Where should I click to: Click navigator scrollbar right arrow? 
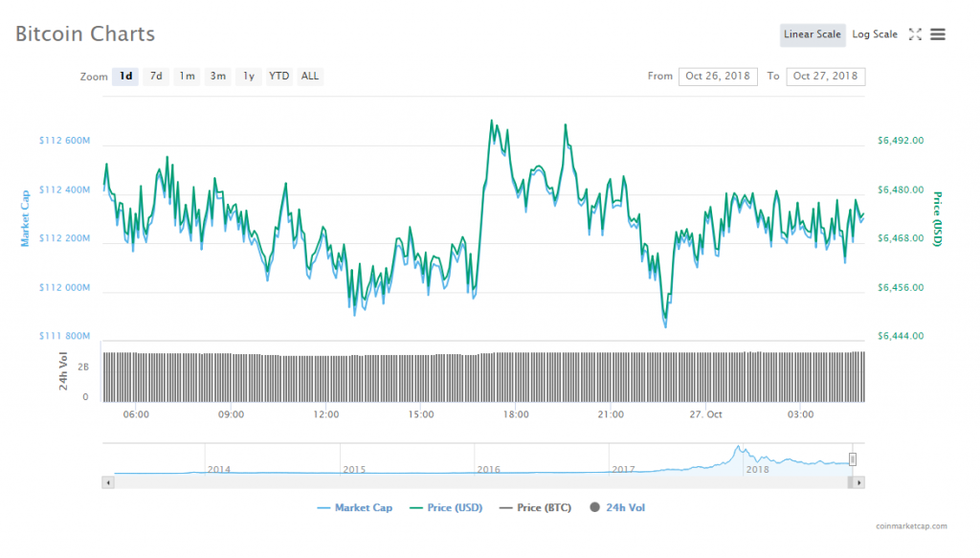(x=858, y=483)
